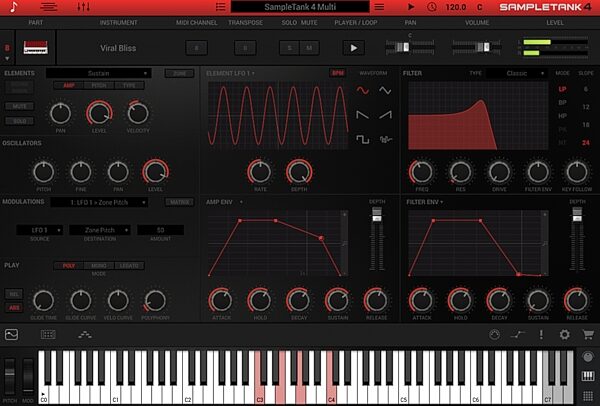Enable ABS glide mode
Viewport: 600px width, 406px height.
[x=14, y=308]
